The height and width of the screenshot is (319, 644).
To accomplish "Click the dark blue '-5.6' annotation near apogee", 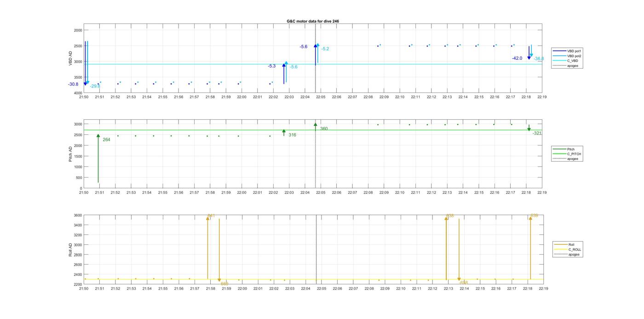I will click(303, 47).
